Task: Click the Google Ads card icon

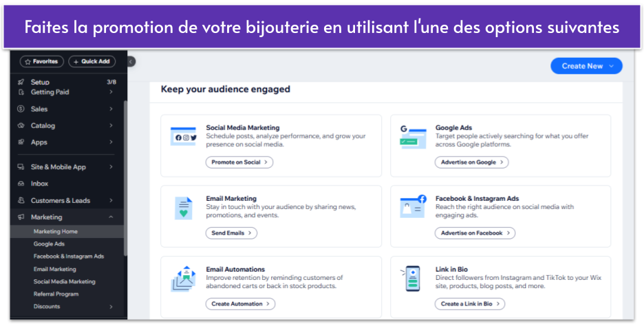Action: pos(413,137)
